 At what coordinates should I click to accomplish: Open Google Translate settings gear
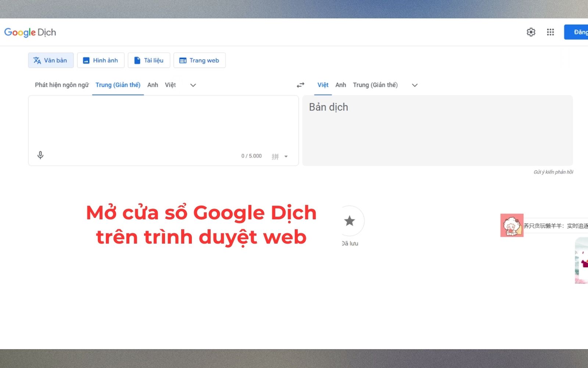531,32
